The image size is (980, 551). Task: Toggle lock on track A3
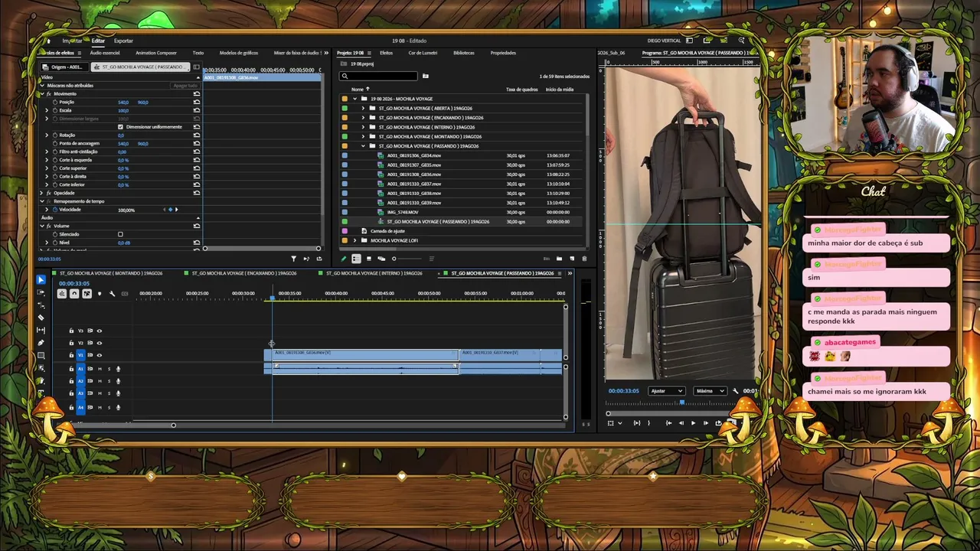[x=71, y=393]
